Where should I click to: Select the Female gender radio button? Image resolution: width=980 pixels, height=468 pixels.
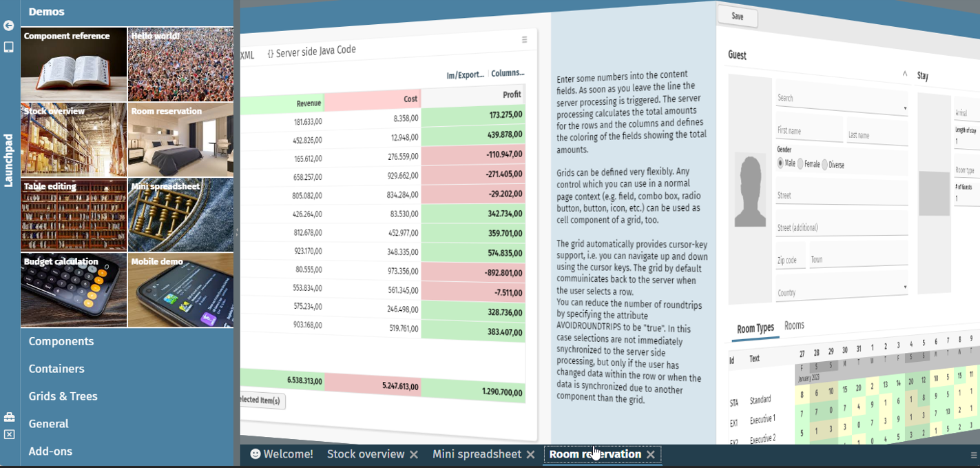click(800, 164)
